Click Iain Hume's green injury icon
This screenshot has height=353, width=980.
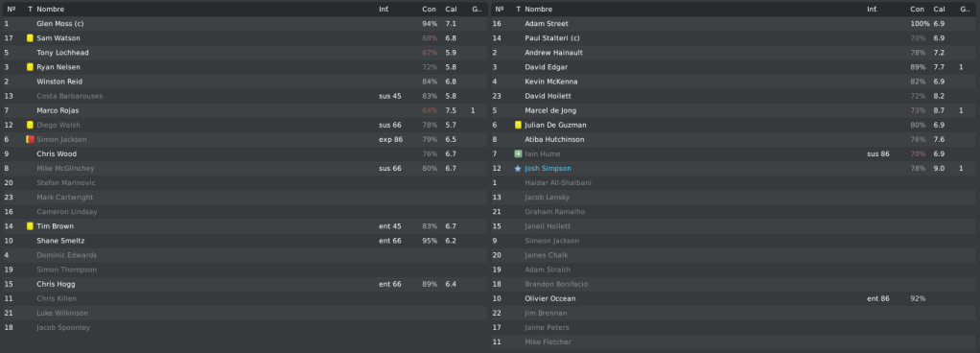coord(518,153)
